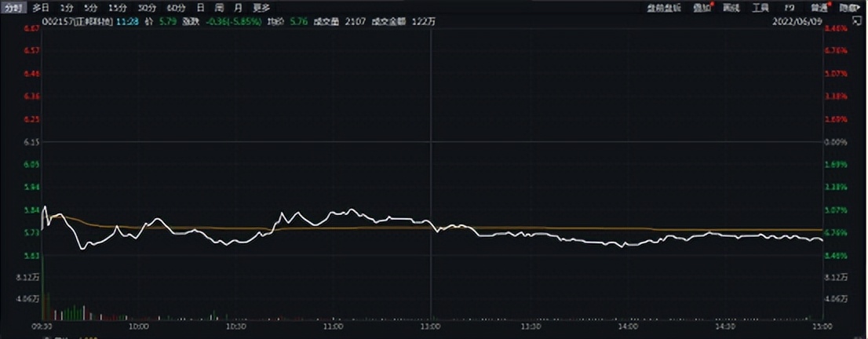Screen dimensions: 868x339
Task: Open 盘前盘后 pre/post-market view
Action: pos(664,8)
